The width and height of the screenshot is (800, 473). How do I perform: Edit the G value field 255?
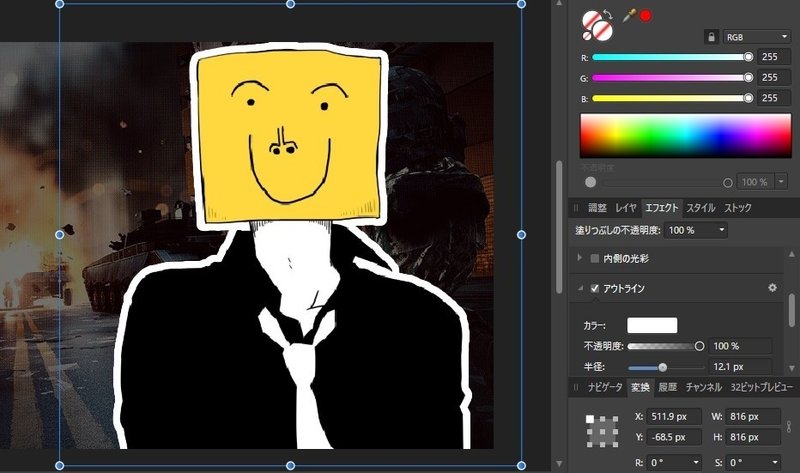[x=774, y=77]
